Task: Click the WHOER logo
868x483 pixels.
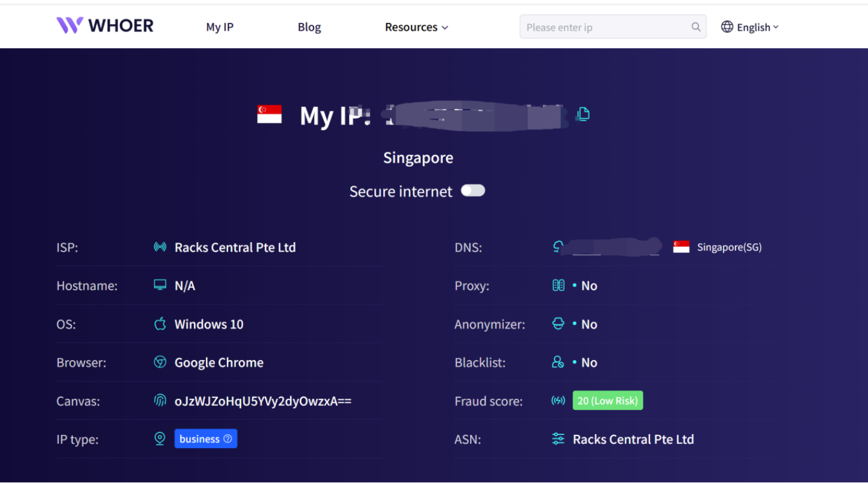Action: [105, 25]
